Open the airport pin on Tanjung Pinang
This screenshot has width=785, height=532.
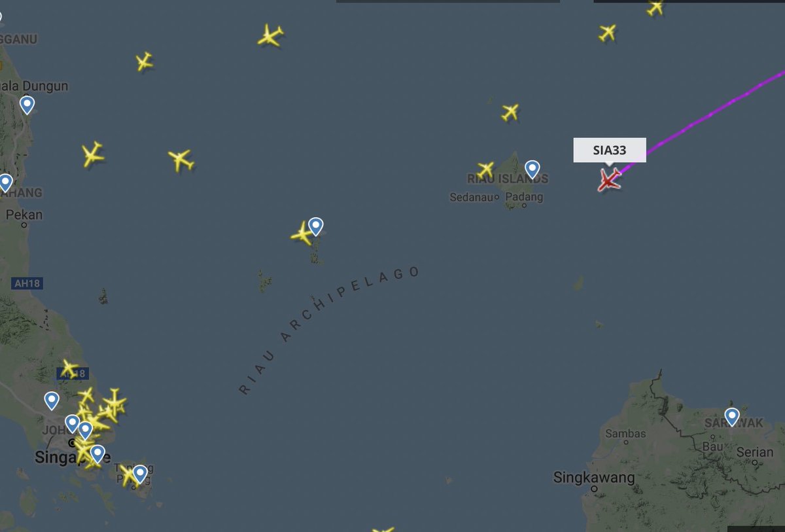139,474
